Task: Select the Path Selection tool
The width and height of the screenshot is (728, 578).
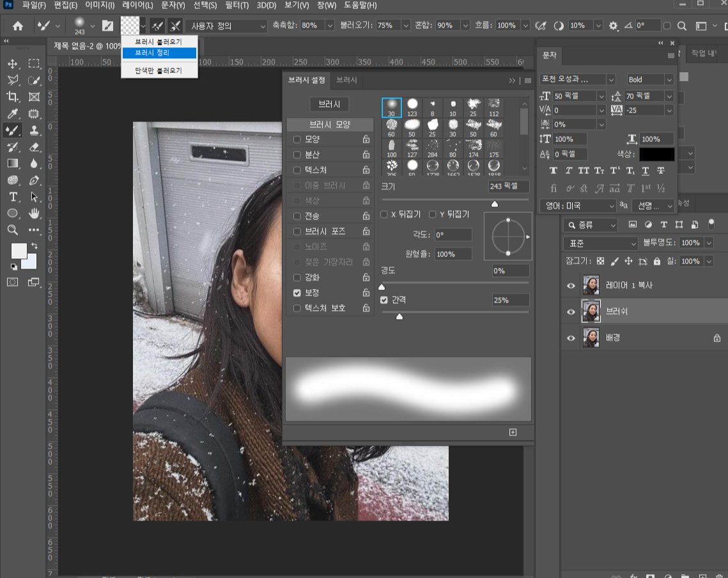Action: click(34, 197)
